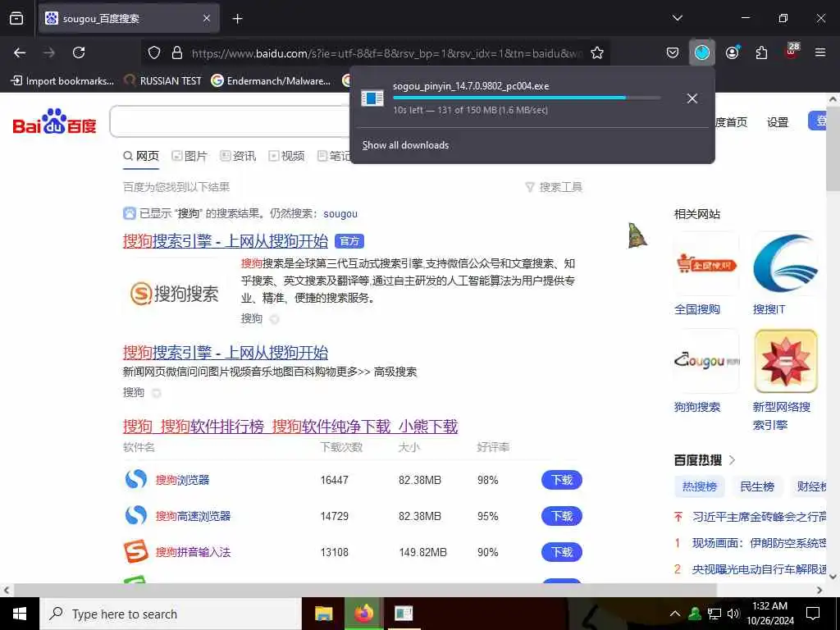Open 全国搜购 related site thumbnail
Image resolution: width=840 pixels, height=630 pixels.
click(706, 263)
